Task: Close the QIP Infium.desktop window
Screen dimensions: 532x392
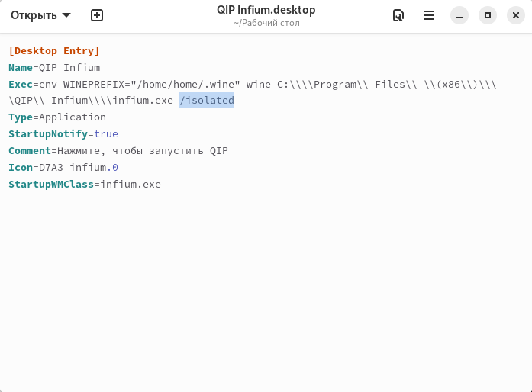Action: [516, 15]
